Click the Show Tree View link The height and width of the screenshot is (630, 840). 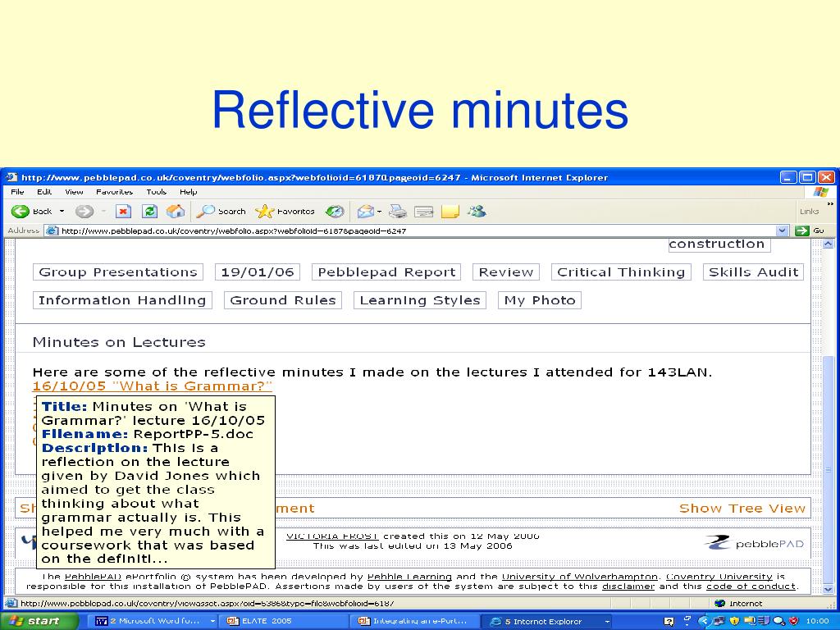[x=742, y=509]
